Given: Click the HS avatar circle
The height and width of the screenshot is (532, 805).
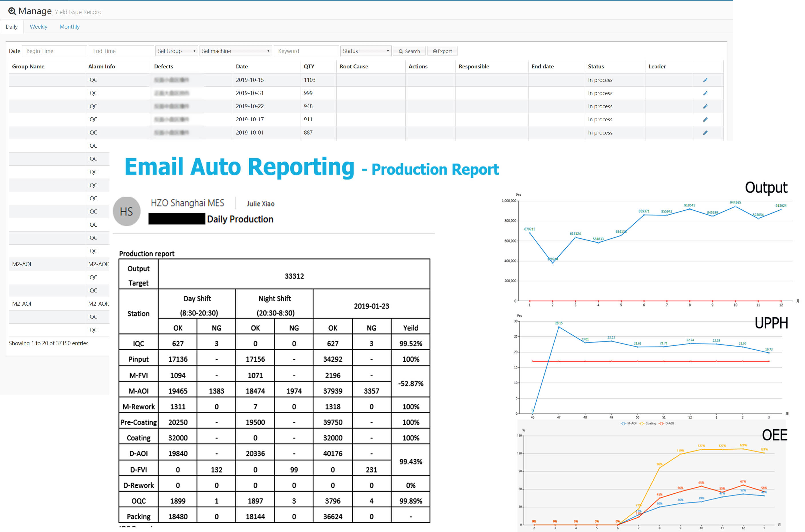Looking at the screenshot, I should (x=126, y=211).
